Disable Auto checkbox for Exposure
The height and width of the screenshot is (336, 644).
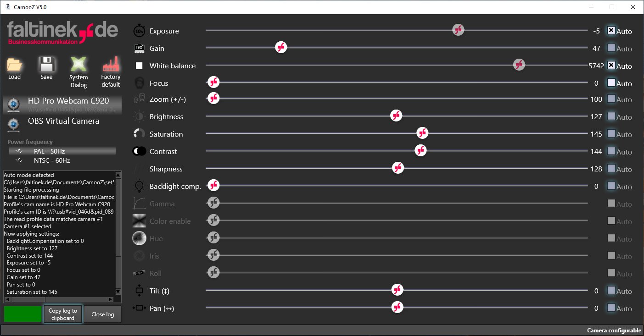[611, 31]
